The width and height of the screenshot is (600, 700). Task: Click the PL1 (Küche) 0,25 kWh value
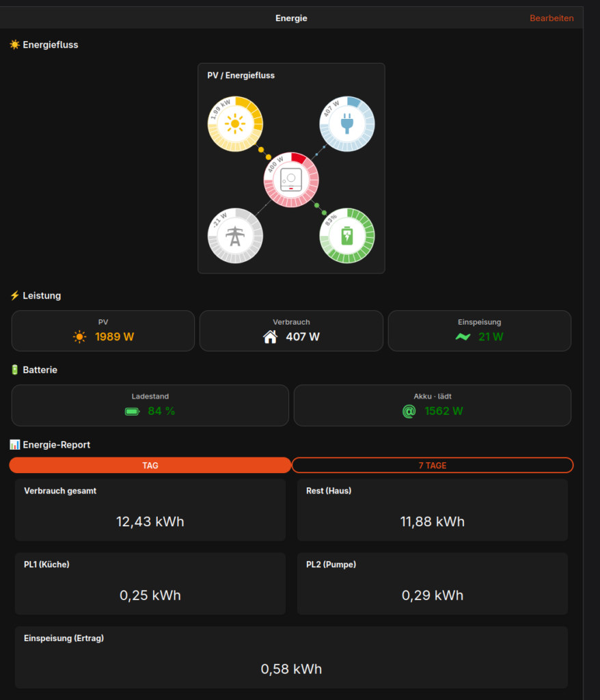pos(150,595)
